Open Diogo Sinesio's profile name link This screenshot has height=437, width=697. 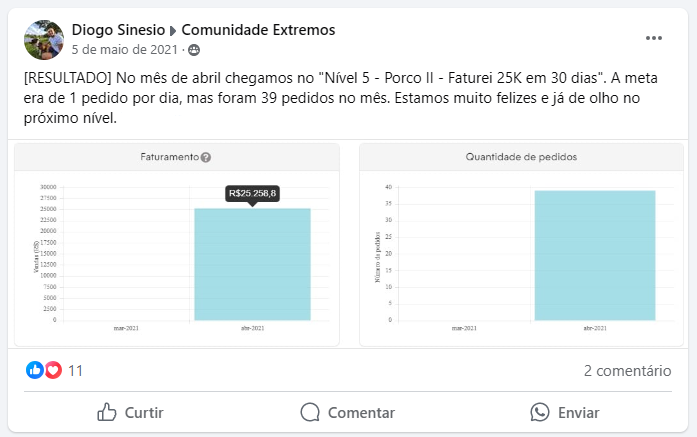(118, 30)
